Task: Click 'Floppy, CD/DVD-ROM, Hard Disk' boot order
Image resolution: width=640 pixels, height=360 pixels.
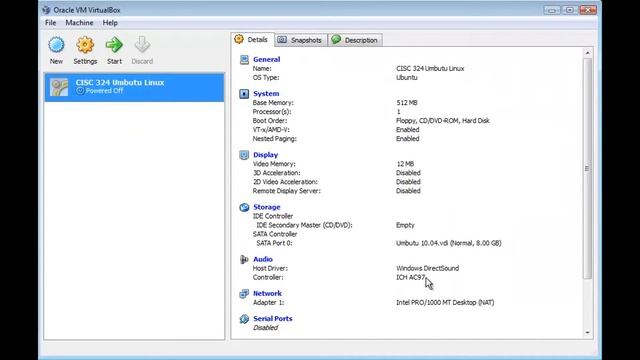Action: 442,121
